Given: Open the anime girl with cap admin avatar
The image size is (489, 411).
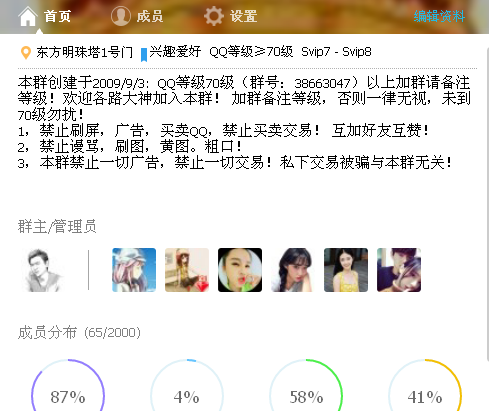Looking at the screenshot, I should point(134,270).
